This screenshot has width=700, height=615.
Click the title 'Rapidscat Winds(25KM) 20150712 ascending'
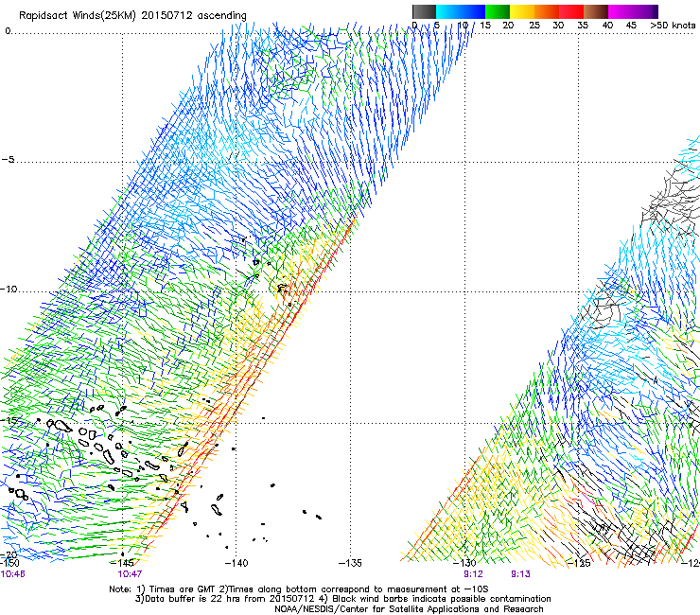pos(132,16)
